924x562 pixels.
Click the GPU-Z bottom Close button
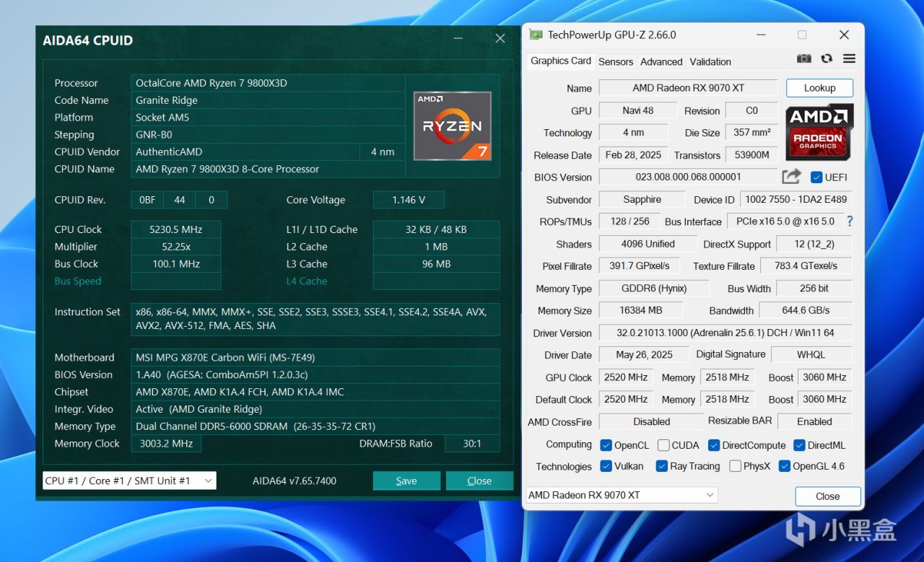pyautogui.click(x=827, y=496)
